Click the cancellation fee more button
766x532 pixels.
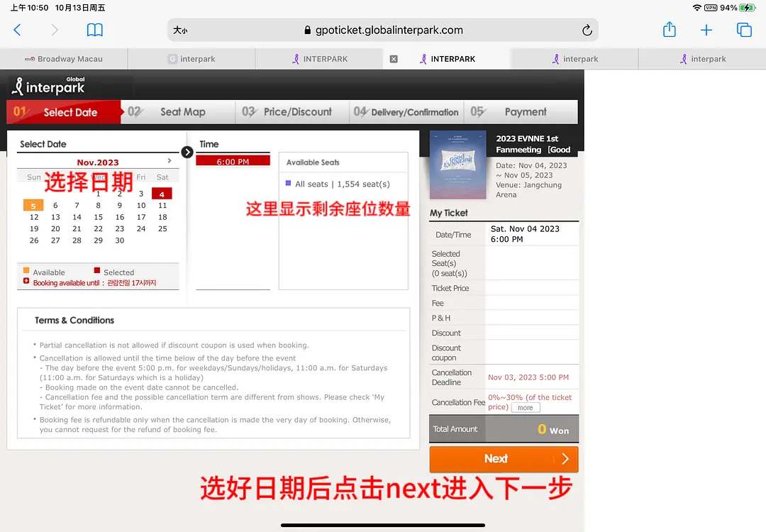point(525,408)
